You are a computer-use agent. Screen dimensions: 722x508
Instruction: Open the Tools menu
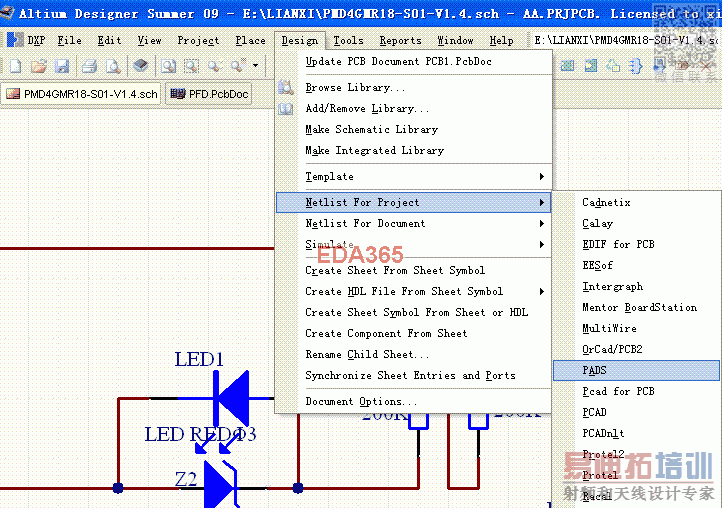[x=348, y=41]
